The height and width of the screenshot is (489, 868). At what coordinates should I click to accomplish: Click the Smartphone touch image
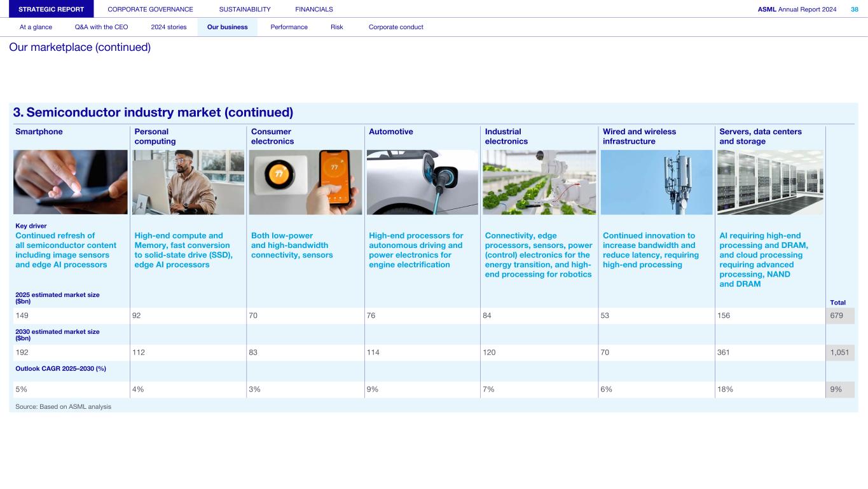[x=70, y=183]
